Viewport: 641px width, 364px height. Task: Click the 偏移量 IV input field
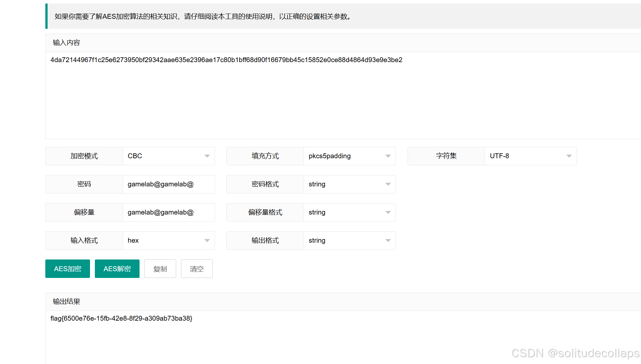168,212
